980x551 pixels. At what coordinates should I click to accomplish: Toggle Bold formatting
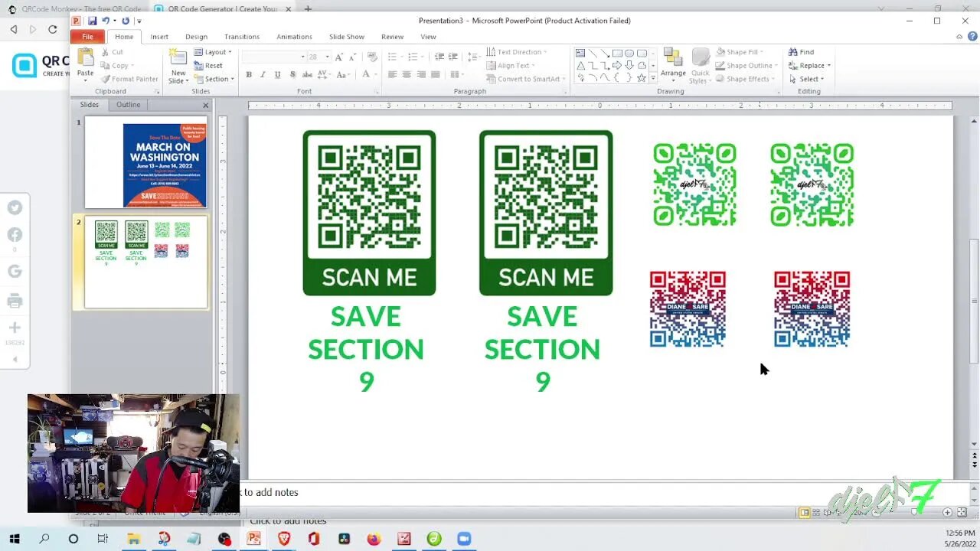pos(249,75)
